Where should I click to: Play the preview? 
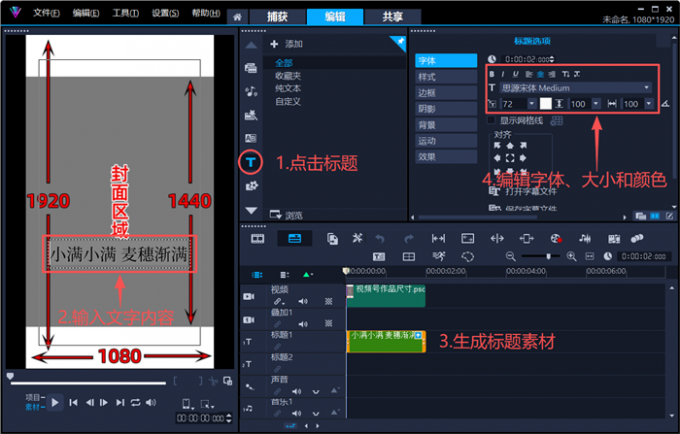55,402
